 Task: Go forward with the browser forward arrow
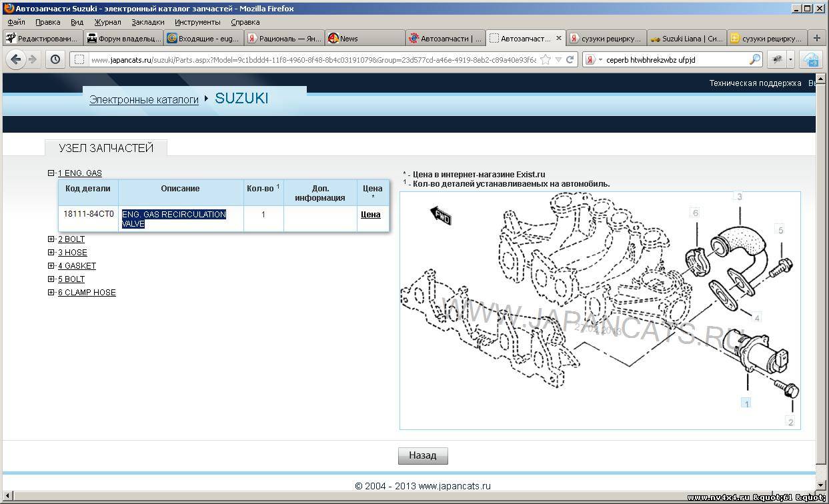32,59
